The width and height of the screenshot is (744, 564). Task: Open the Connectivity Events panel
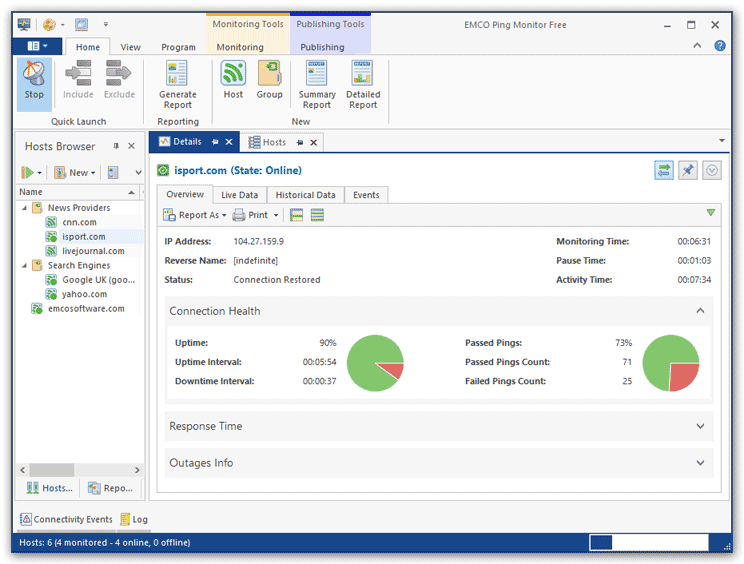66,520
